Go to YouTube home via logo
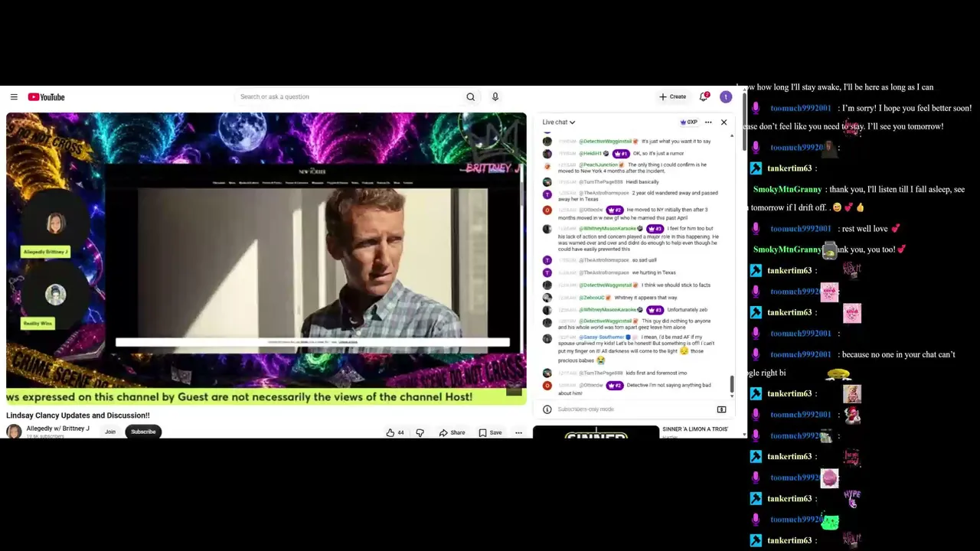 [47, 97]
